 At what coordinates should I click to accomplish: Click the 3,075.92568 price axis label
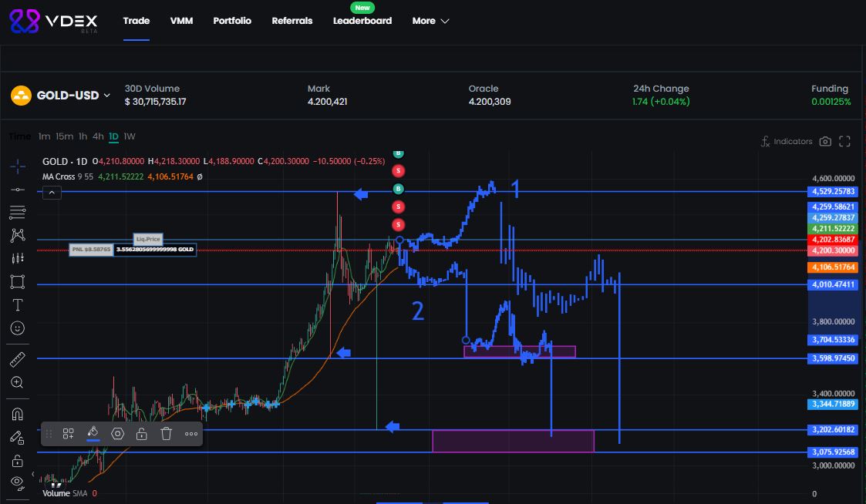(x=833, y=452)
